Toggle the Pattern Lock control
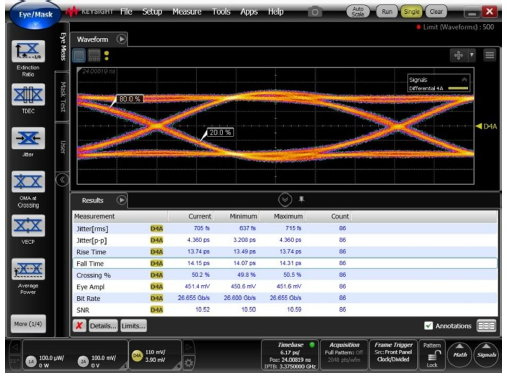The image size is (507, 376). [x=432, y=355]
